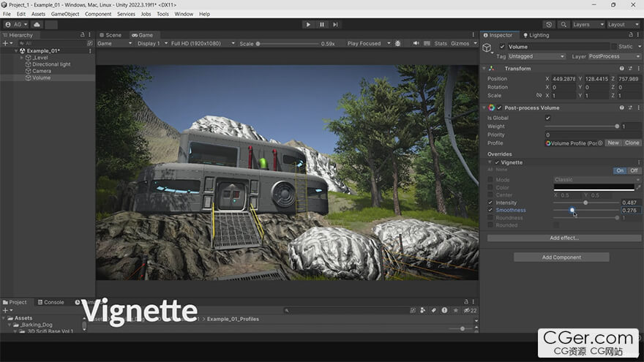Open the cloud services icon

pos(37,24)
